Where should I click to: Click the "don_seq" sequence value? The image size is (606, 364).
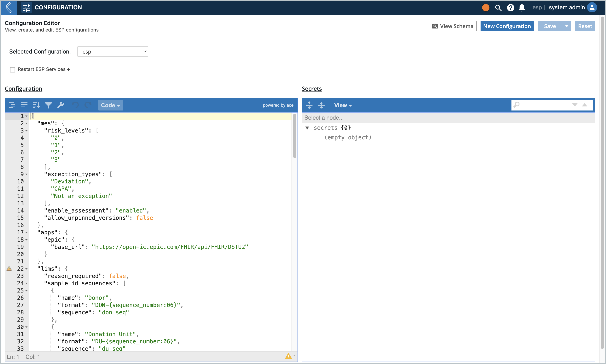click(x=114, y=312)
